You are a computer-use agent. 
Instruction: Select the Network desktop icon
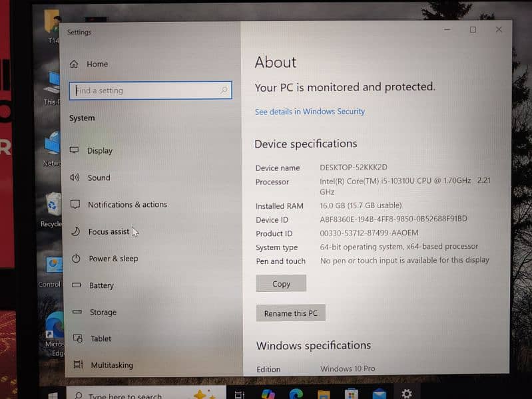pos(51,149)
